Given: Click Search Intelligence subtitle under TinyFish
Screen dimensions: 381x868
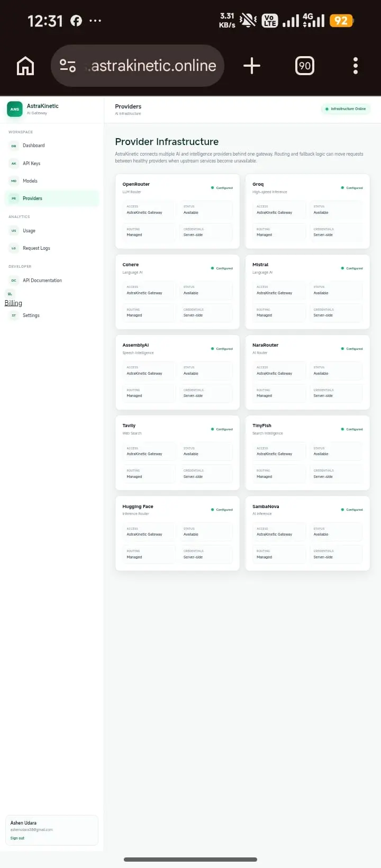Looking at the screenshot, I should click(x=268, y=433).
